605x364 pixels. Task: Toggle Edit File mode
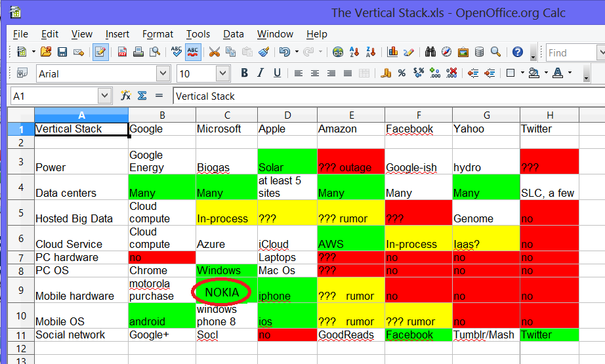point(100,52)
